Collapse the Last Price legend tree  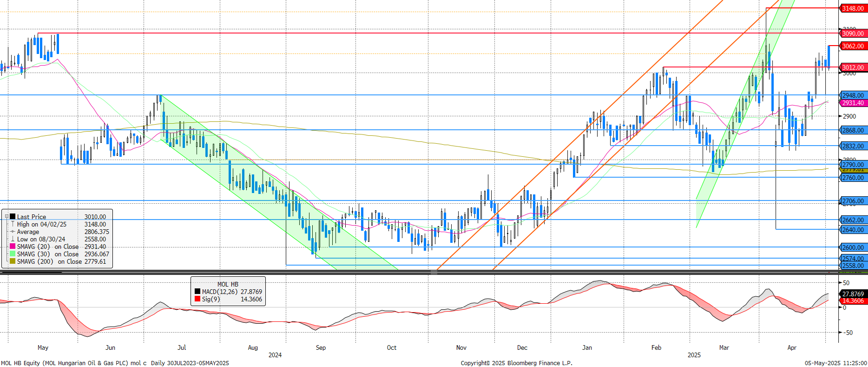[x=7, y=217]
